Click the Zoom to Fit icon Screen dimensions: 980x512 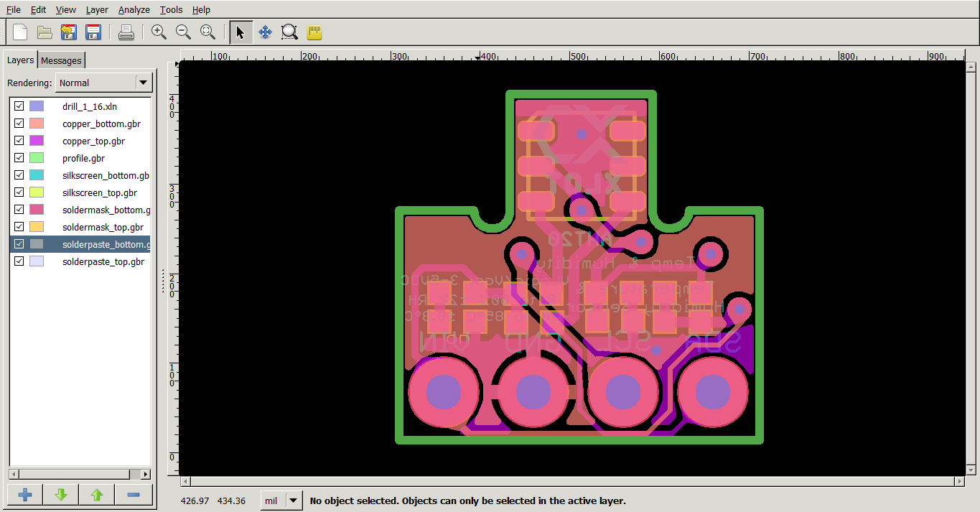[x=207, y=32]
